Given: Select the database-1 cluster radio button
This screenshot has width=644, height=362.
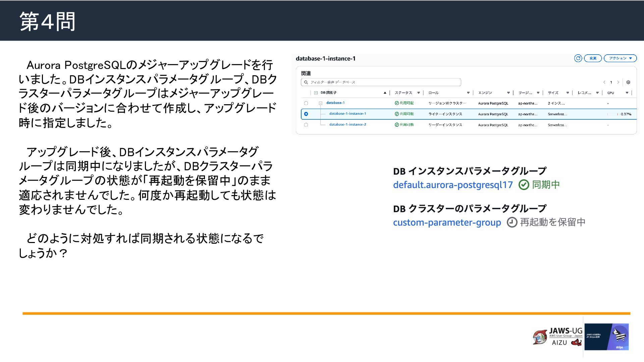Looking at the screenshot, I should point(306,103).
